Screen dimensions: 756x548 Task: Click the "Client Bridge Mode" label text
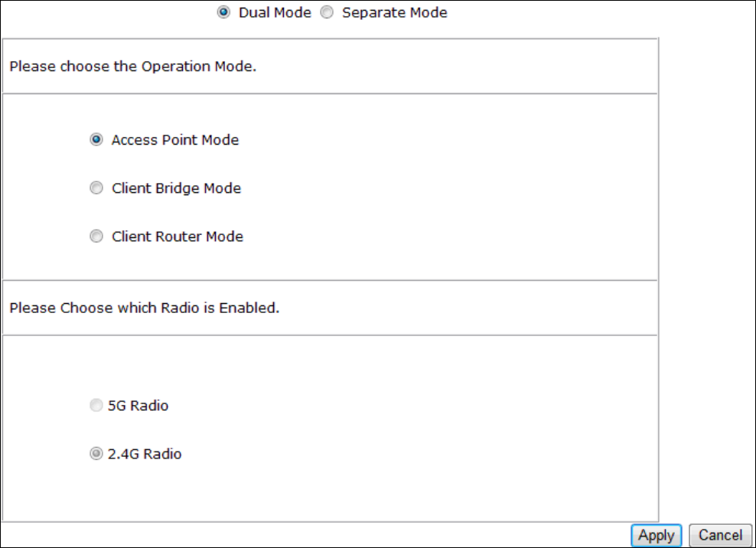pos(176,188)
